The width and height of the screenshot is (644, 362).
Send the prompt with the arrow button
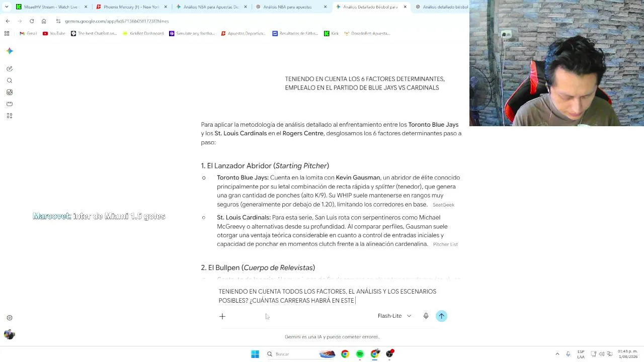pos(441,316)
